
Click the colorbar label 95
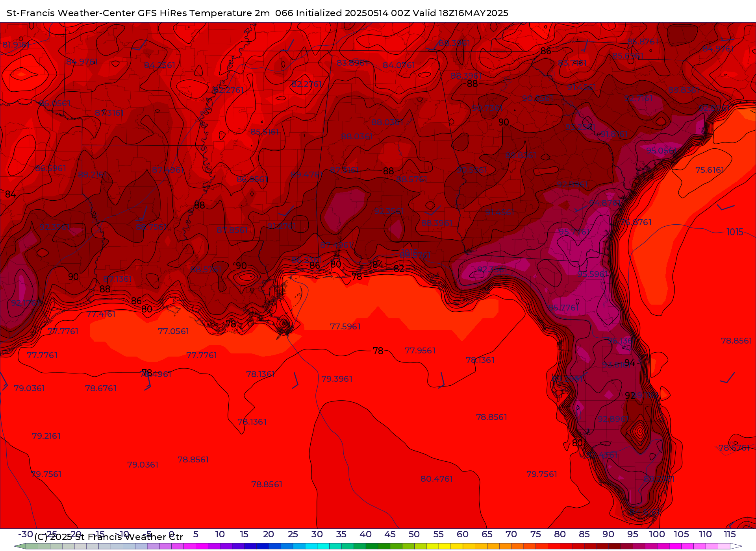[x=633, y=534]
